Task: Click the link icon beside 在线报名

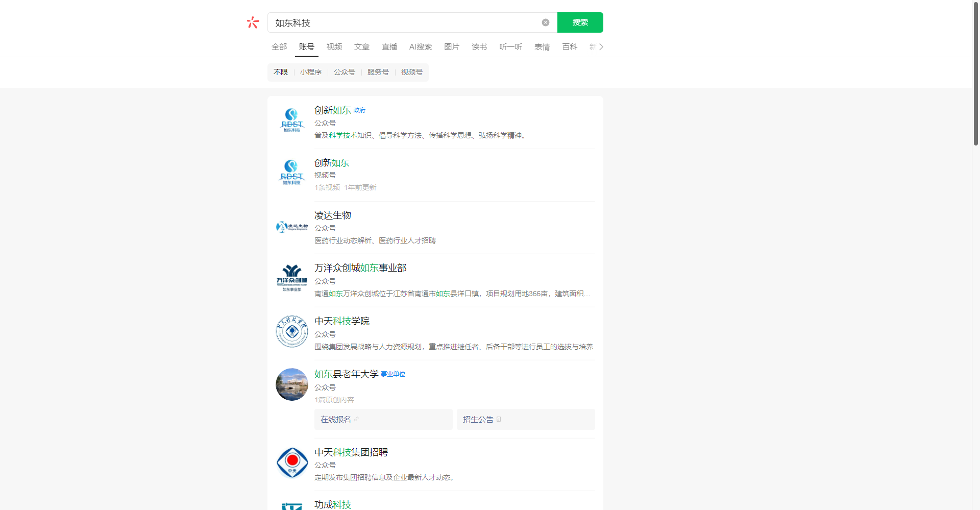Action: tap(356, 419)
